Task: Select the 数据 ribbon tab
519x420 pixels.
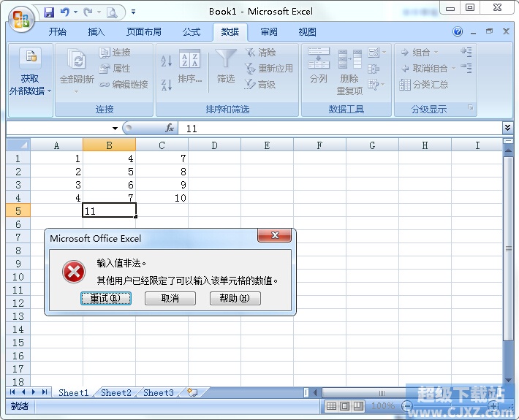Action: tap(230, 31)
